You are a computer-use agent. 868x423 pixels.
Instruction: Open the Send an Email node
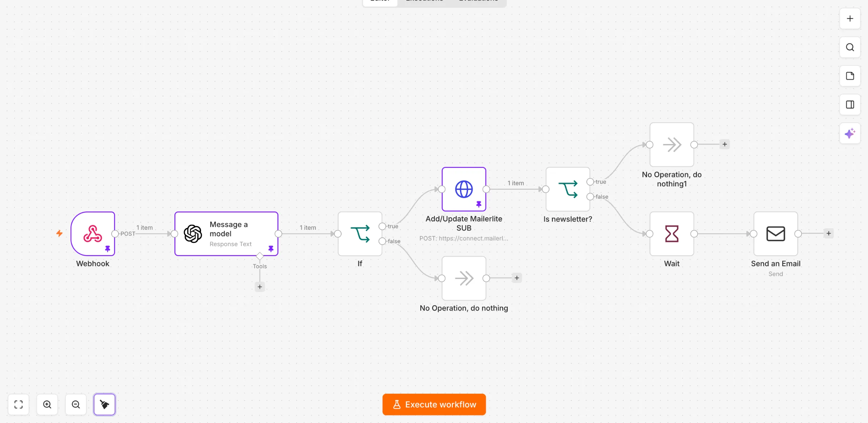pyautogui.click(x=776, y=234)
